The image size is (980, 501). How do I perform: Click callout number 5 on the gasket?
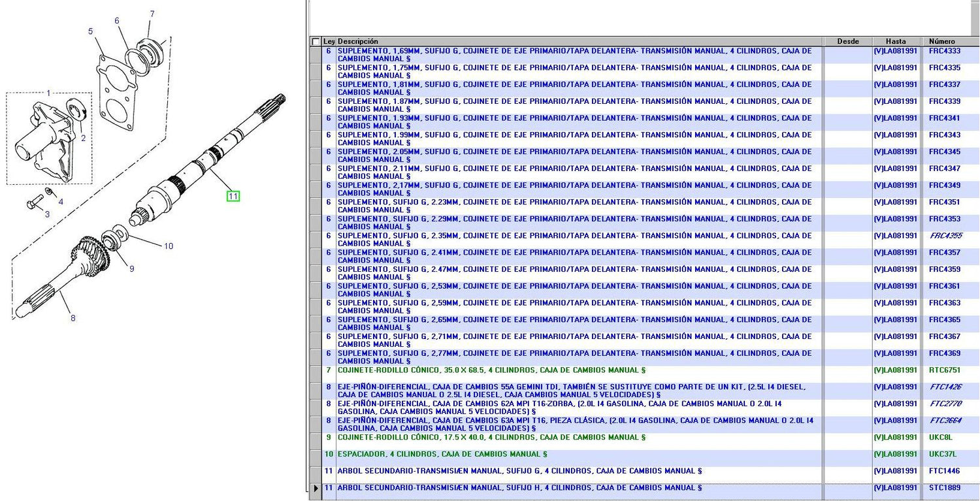(91, 31)
